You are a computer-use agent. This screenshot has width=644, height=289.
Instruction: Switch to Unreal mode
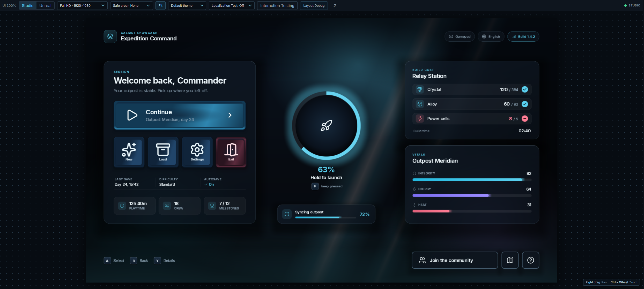45,6
